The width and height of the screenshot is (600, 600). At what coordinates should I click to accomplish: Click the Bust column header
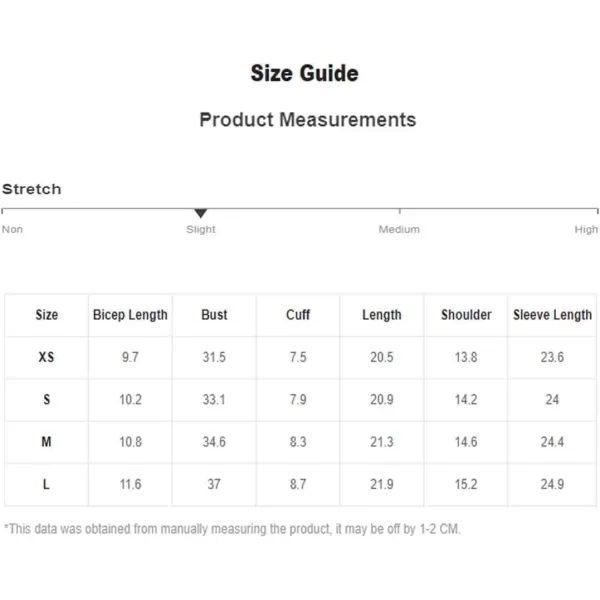point(214,315)
